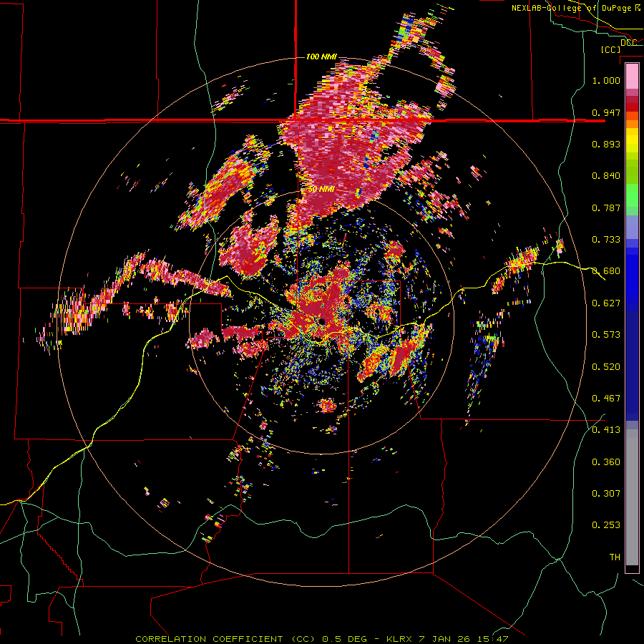This screenshot has width=644, height=644.
Task: Click the 100 NMI range ring label
Action: tap(321, 57)
